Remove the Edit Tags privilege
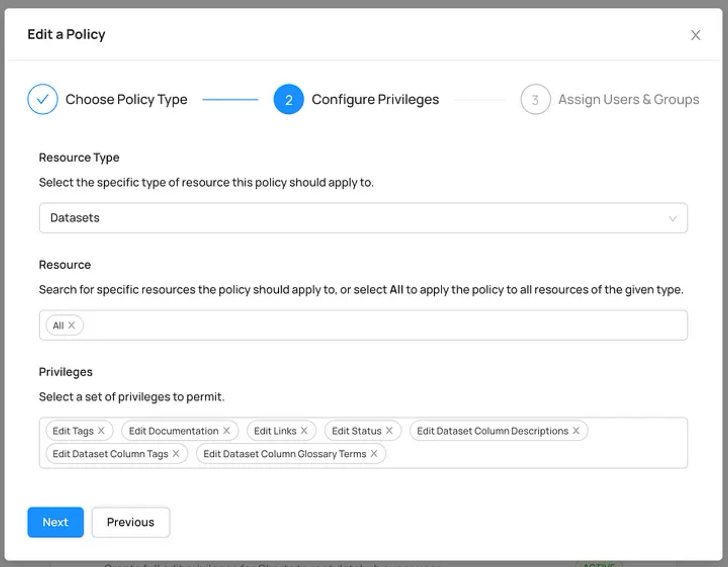Image resolution: width=728 pixels, height=567 pixels. [x=101, y=431]
